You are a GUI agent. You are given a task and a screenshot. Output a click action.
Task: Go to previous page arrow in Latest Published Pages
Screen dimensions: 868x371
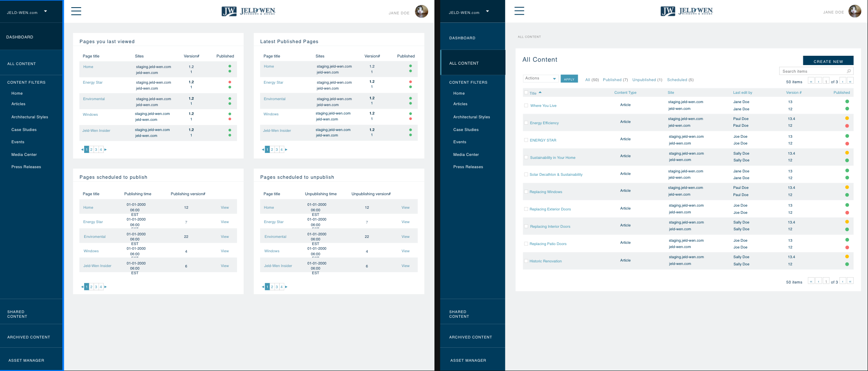[263, 150]
